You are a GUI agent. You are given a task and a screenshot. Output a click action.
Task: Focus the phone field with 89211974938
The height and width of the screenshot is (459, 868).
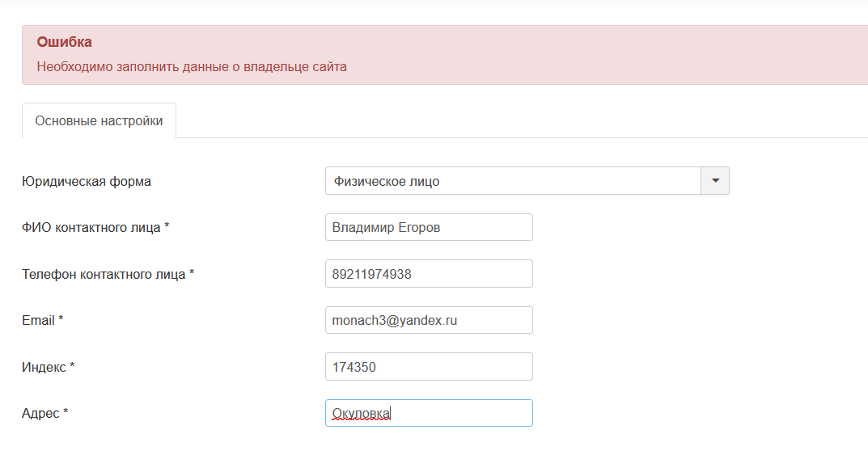click(x=428, y=274)
